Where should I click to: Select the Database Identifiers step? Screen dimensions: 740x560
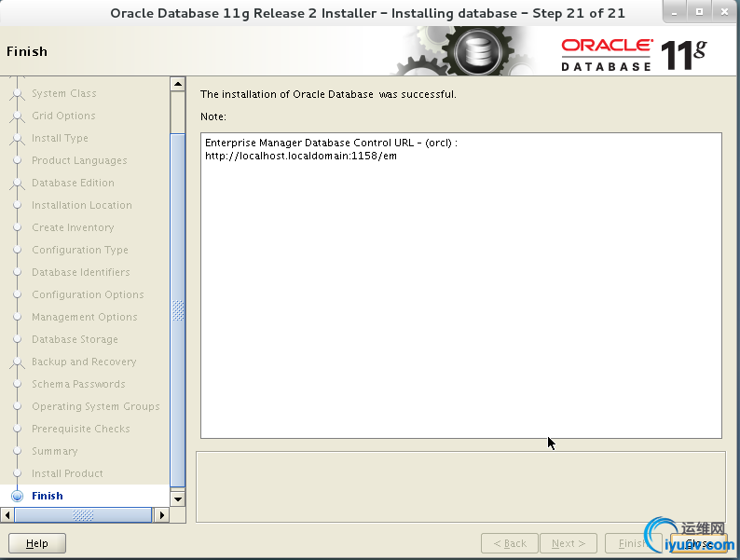[81, 272]
